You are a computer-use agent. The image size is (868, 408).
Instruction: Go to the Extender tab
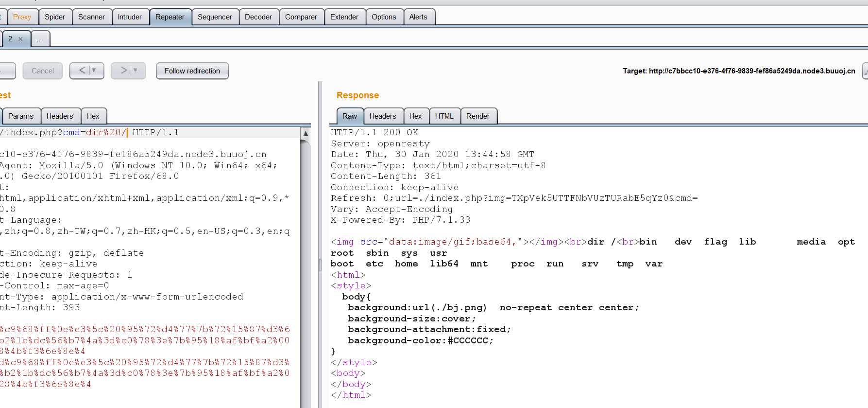coord(344,17)
